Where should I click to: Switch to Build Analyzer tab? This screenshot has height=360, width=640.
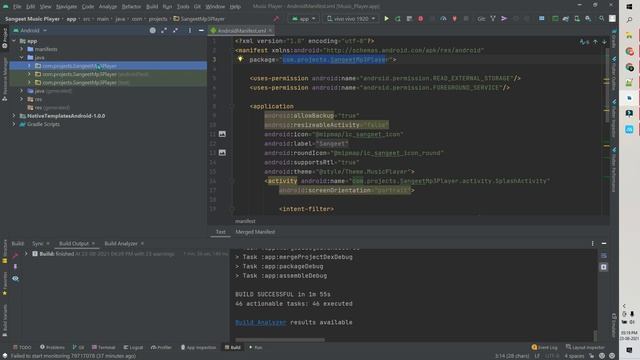click(x=121, y=243)
